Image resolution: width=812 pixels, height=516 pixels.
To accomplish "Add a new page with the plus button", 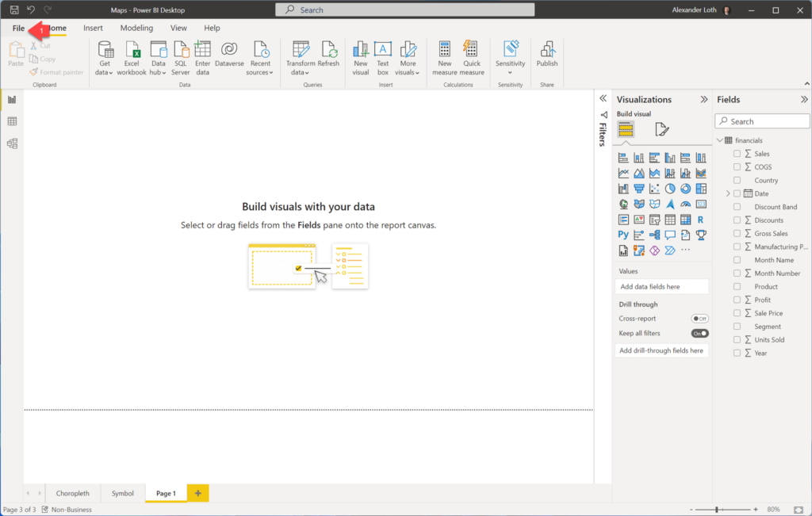I will pos(197,492).
